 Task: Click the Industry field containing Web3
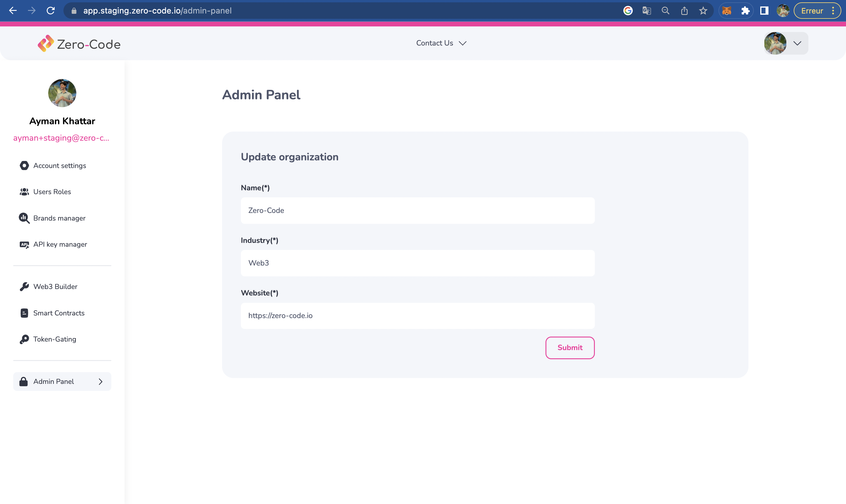pyautogui.click(x=417, y=263)
